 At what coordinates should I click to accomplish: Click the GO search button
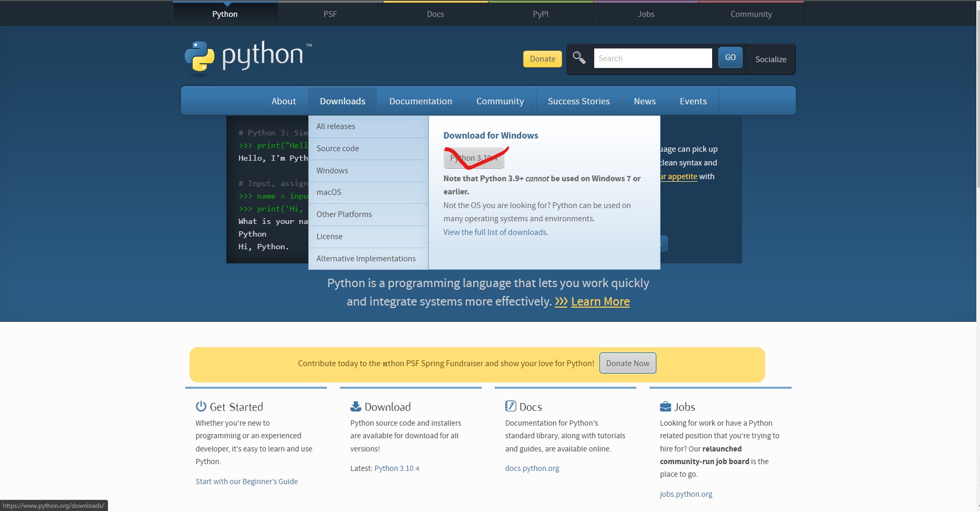[731, 57]
